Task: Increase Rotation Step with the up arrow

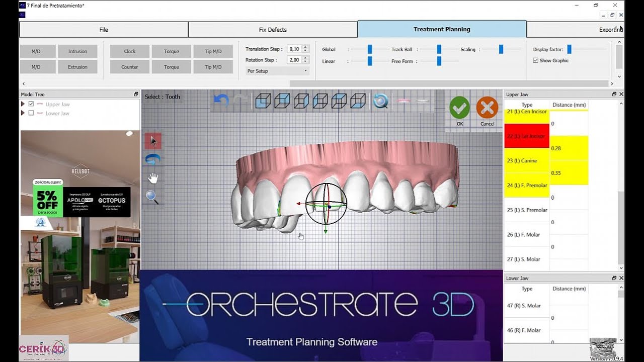Action: tap(305, 58)
